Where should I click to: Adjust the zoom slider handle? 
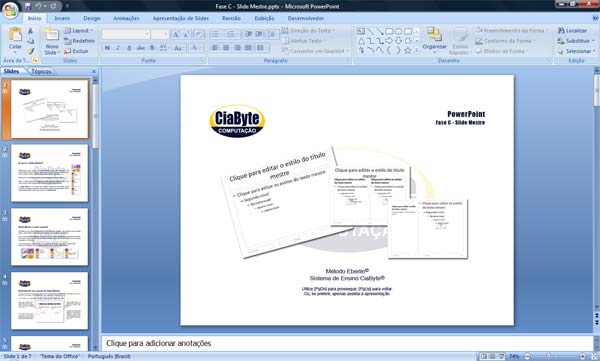pos(548,356)
